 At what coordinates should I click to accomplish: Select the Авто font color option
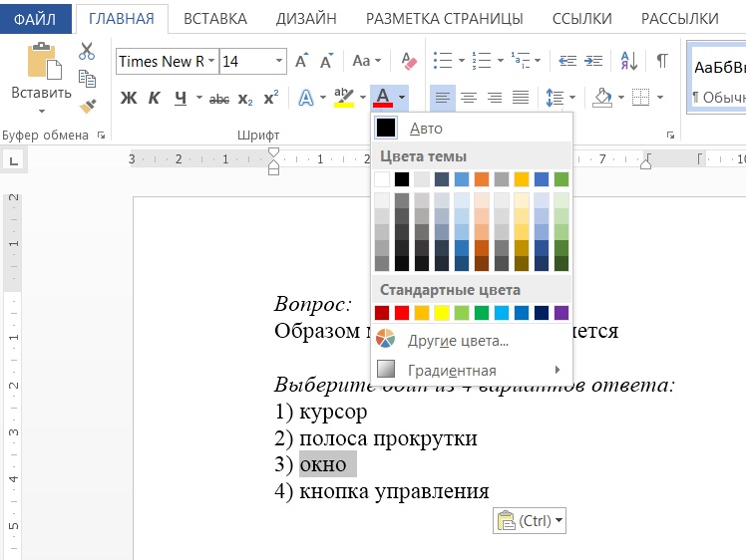pos(426,129)
